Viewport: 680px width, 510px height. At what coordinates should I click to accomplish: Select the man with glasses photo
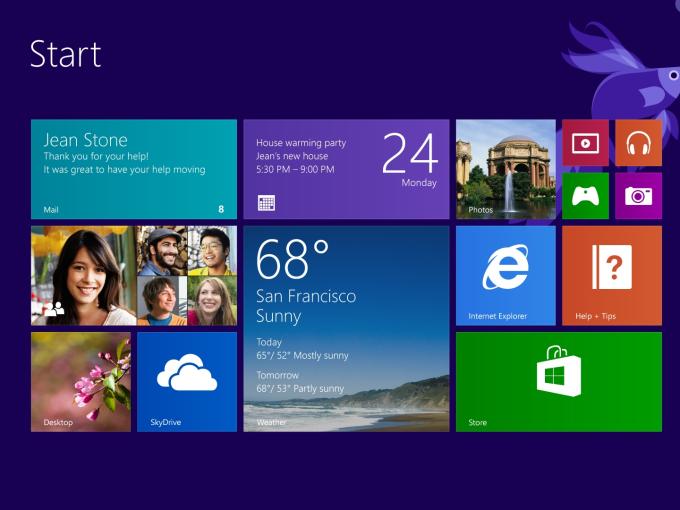point(212,251)
